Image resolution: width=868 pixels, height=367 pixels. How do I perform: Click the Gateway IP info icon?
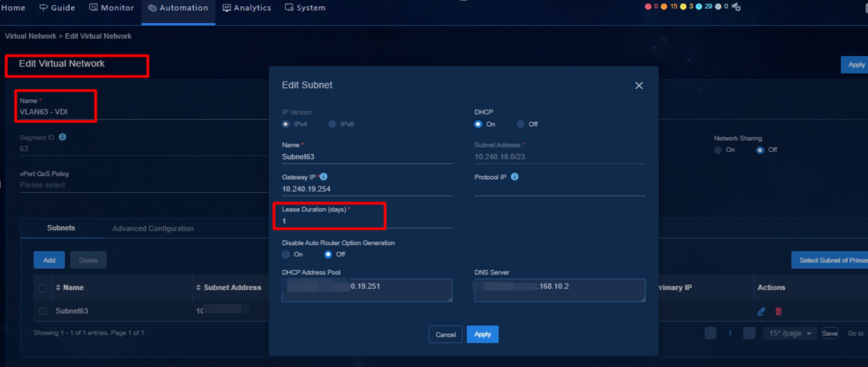tap(324, 177)
